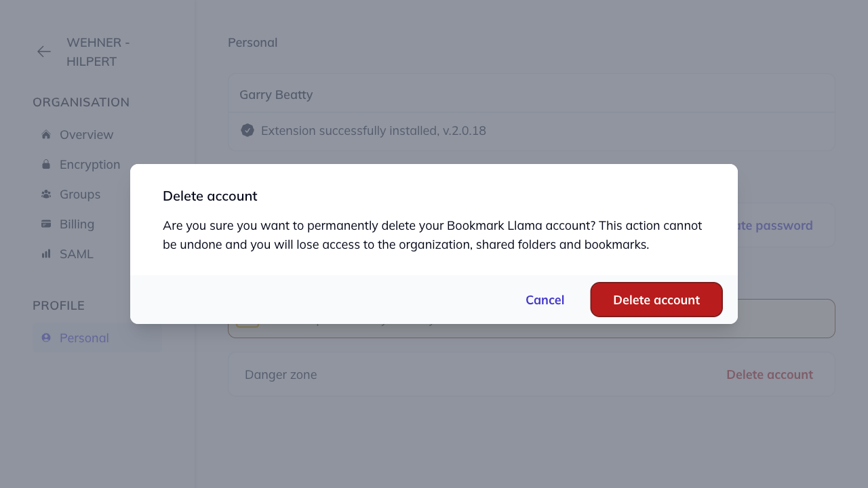
Task: Select Personal under PROFILE
Action: pos(84,338)
